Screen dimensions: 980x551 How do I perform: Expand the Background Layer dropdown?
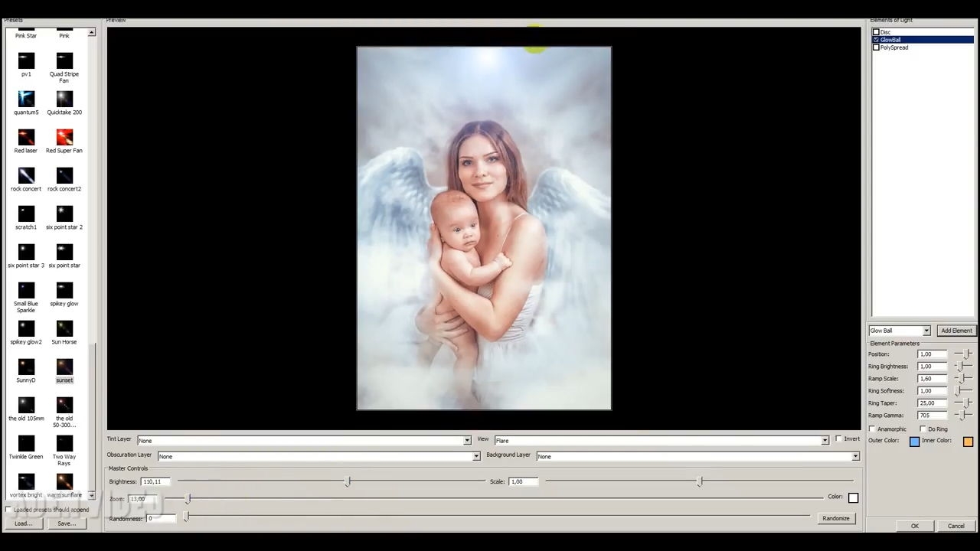tap(697, 457)
